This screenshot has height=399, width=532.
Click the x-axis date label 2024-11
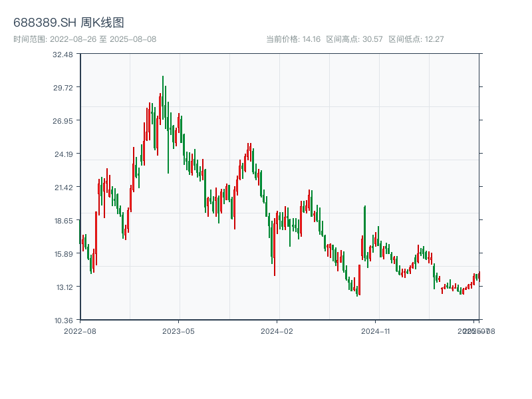(375, 331)
